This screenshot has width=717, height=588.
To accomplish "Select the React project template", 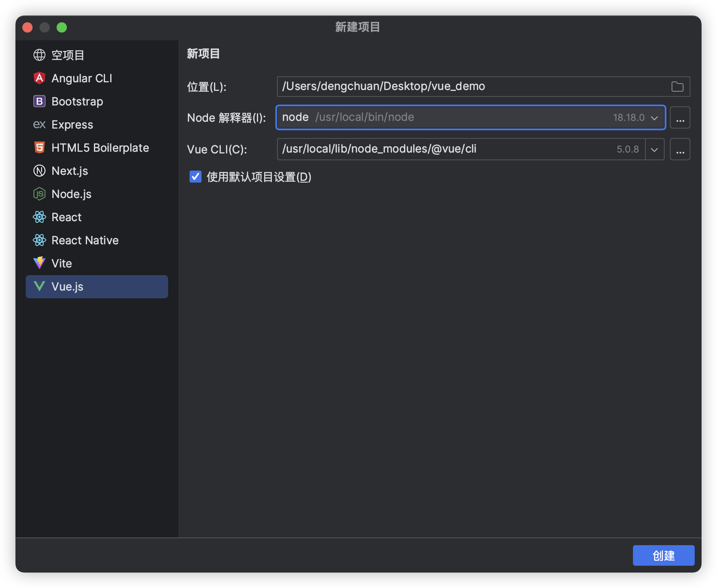I will [66, 217].
